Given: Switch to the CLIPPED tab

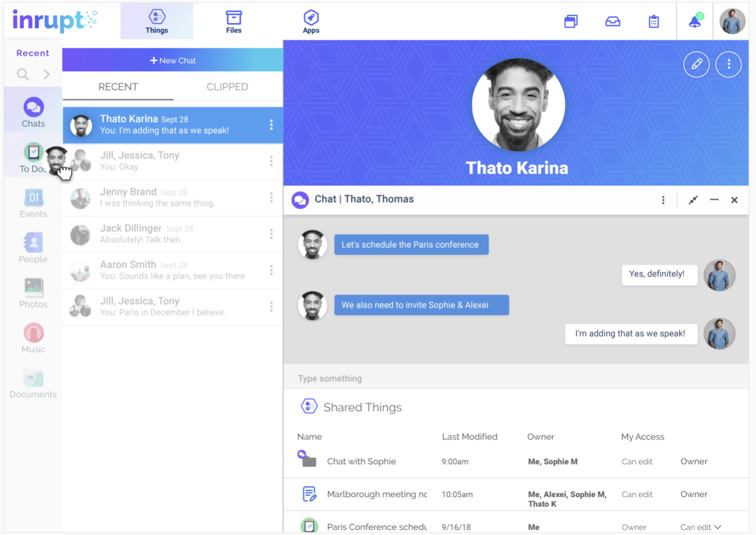Looking at the screenshot, I should 227,87.
